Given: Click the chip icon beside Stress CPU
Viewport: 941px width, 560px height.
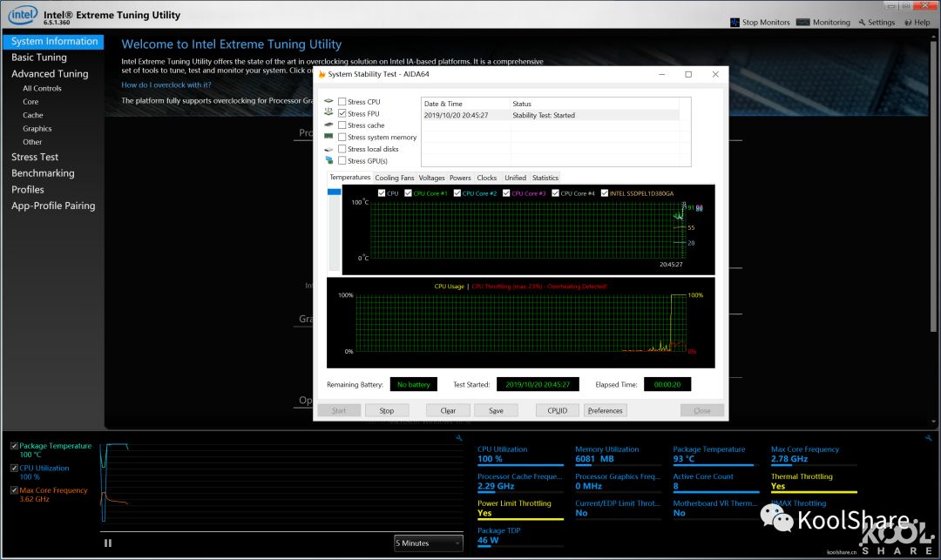Looking at the screenshot, I should pos(328,101).
